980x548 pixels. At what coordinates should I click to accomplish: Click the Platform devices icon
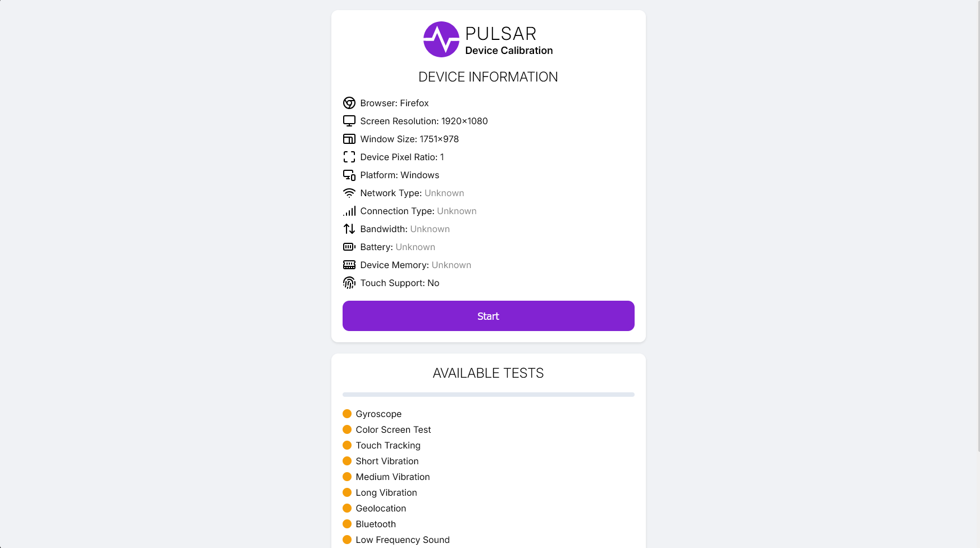click(349, 175)
